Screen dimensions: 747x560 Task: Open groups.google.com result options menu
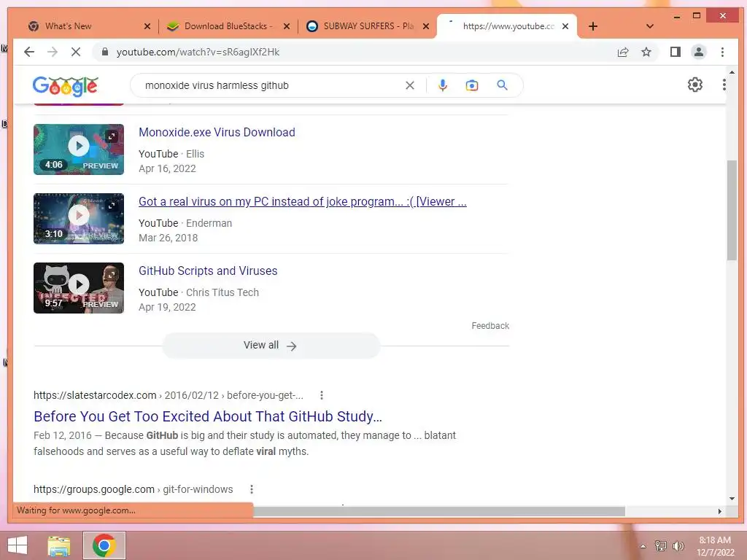252,489
